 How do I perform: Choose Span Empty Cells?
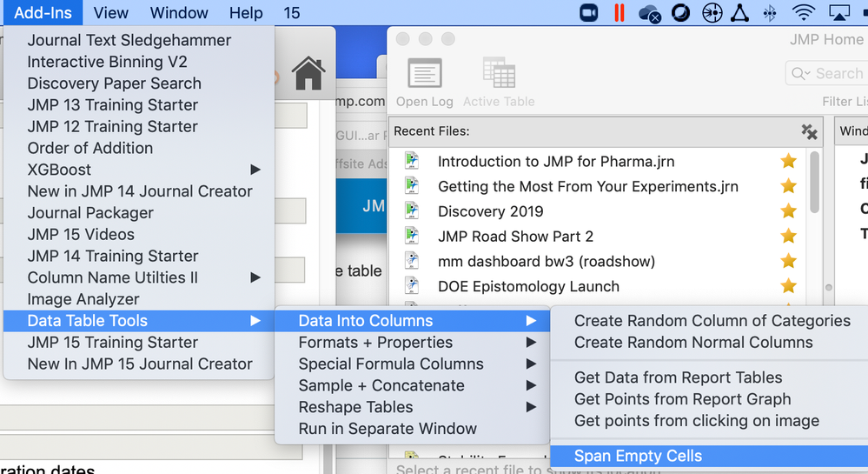point(709,457)
